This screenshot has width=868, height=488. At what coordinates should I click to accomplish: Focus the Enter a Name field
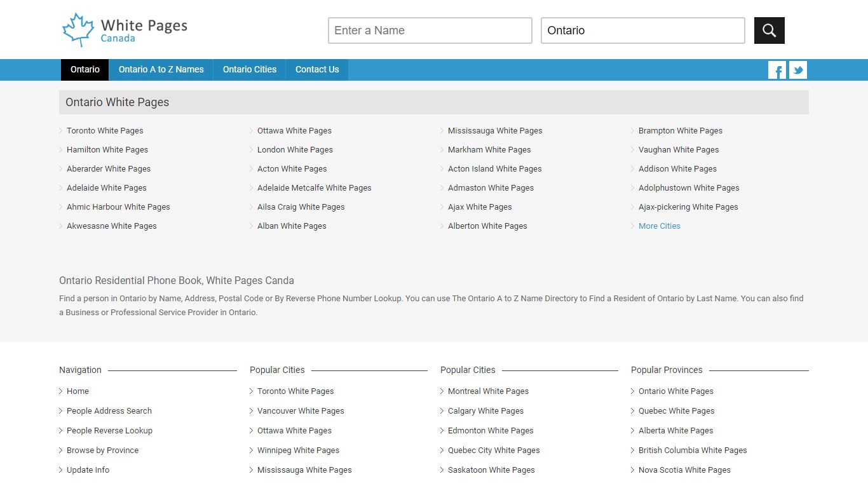pyautogui.click(x=430, y=30)
